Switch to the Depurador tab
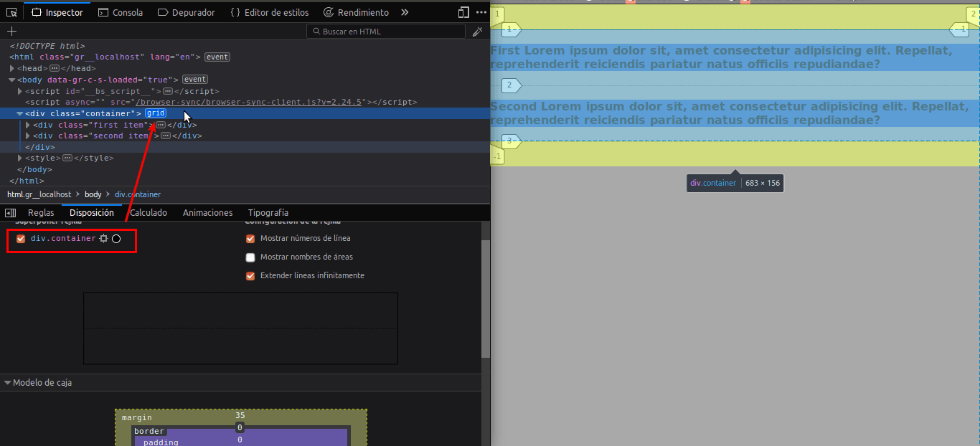980x446 pixels. pyautogui.click(x=187, y=12)
